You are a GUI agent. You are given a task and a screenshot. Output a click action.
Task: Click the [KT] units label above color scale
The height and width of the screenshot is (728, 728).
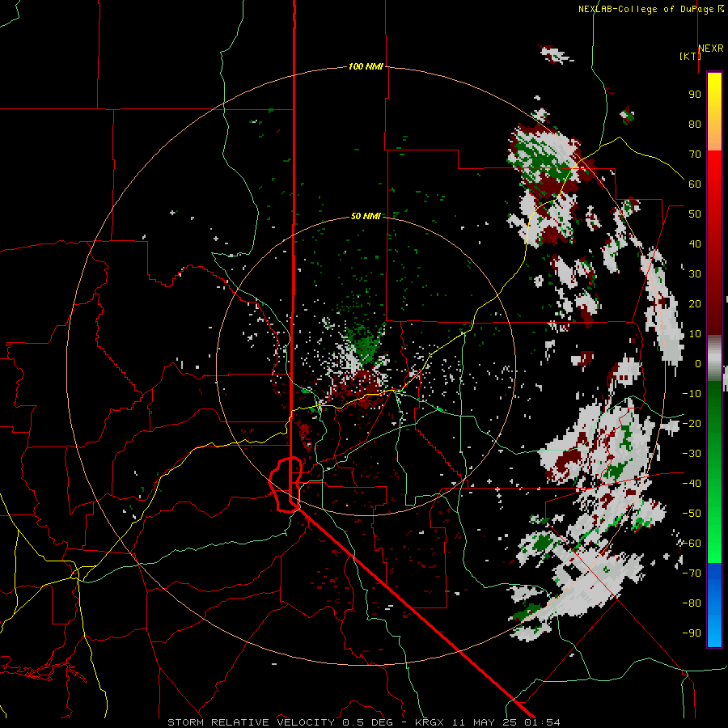tap(690, 56)
